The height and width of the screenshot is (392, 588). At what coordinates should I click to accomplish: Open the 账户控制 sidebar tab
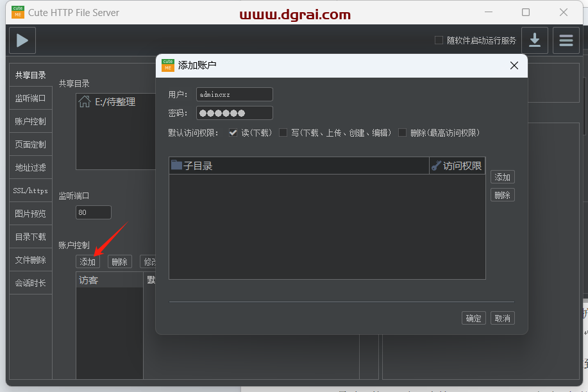[31, 121]
